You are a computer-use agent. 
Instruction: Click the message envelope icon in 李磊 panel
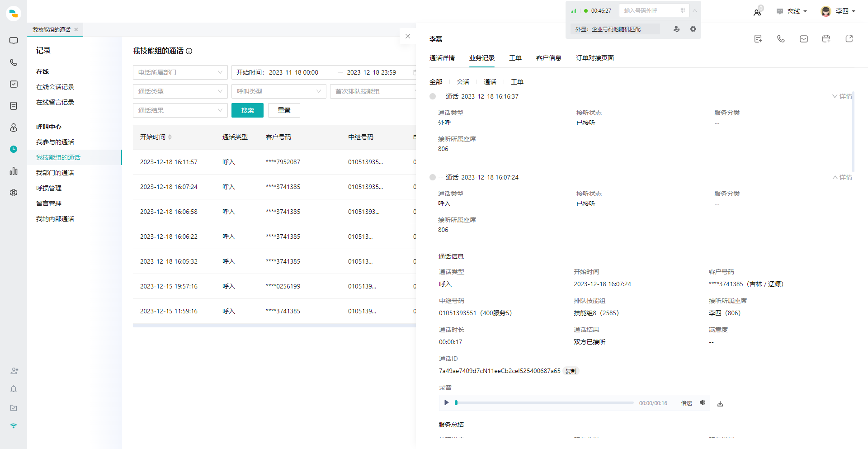[x=804, y=39]
